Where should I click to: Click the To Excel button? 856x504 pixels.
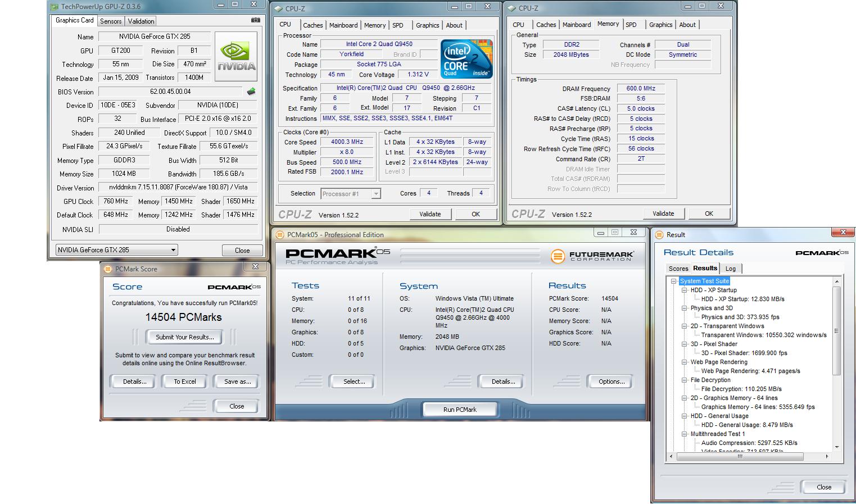click(x=184, y=382)
